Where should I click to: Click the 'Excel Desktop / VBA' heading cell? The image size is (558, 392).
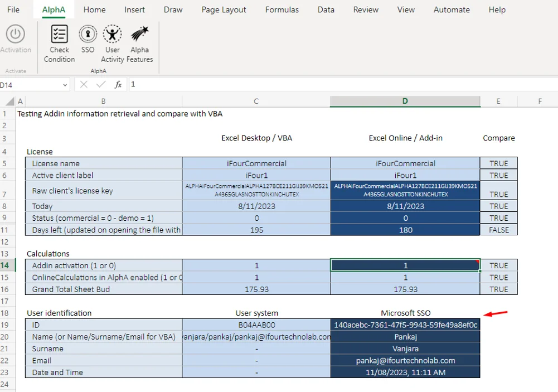click(256, 138)
